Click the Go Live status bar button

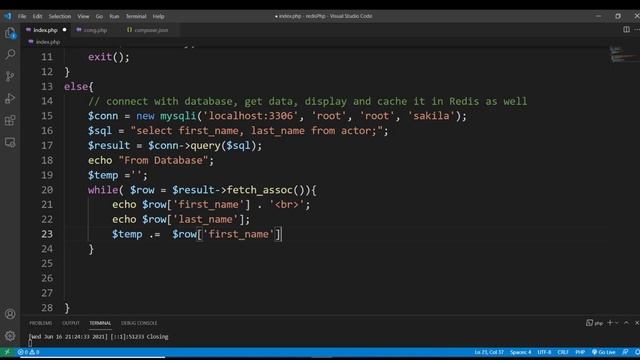tap(603, 352)
